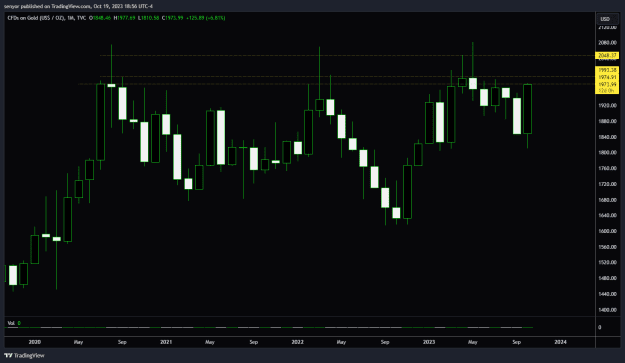
Task: Click the 1840.00 price axis label
Action: click(607, 137)
